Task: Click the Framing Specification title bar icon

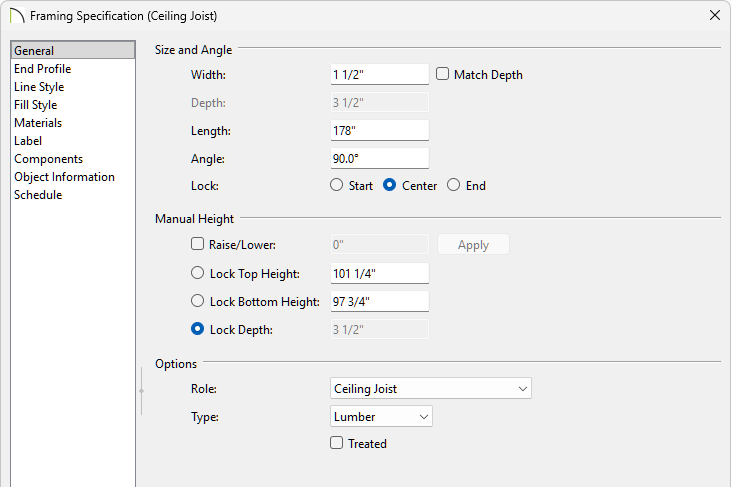Action: tap(17, 15)
